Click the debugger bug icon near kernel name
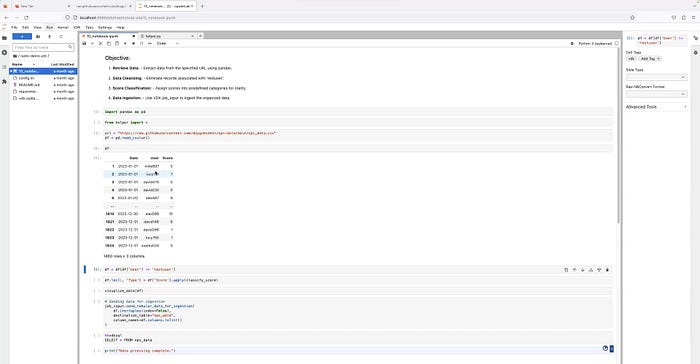This screenshot has height=364, width=700. (x=572, y=43)
